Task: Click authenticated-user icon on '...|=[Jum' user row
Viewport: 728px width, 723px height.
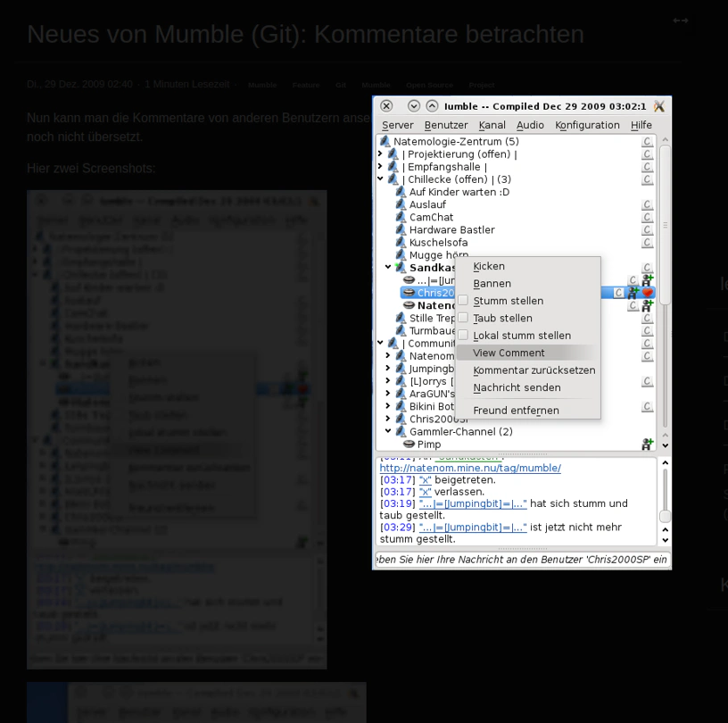Action: coord(647,280)
